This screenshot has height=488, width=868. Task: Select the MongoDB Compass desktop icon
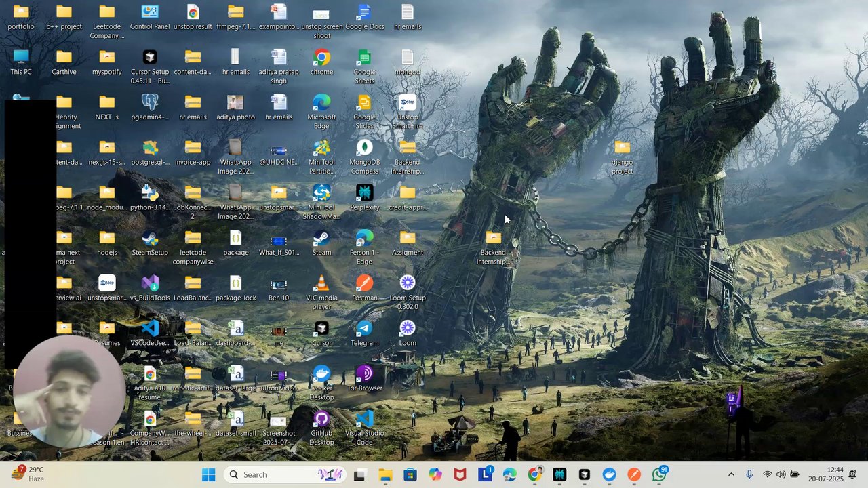click(x=364, y=157)
